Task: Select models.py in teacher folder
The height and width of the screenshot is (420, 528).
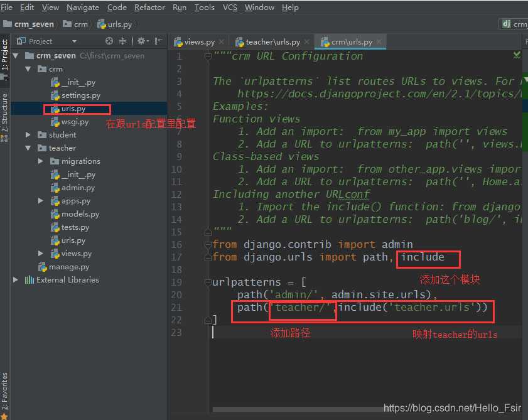Action: 75,214
